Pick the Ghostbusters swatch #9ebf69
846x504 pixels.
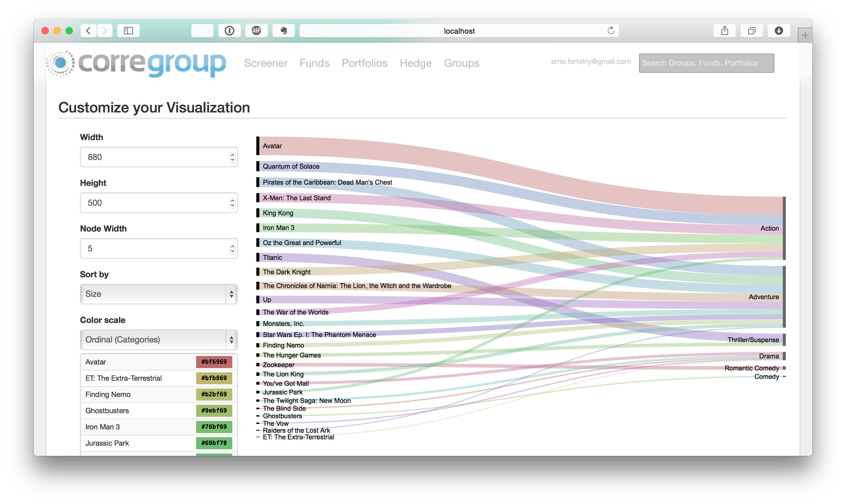pos(214,410)
